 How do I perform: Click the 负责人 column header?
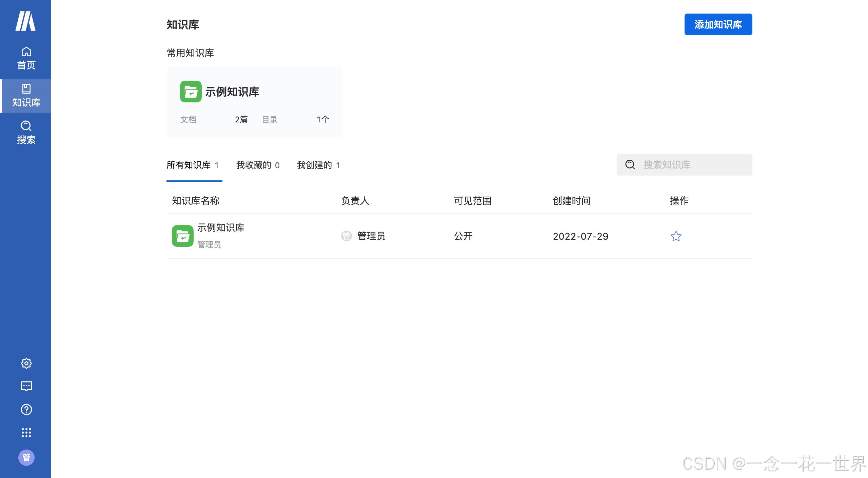click(355, 201)
